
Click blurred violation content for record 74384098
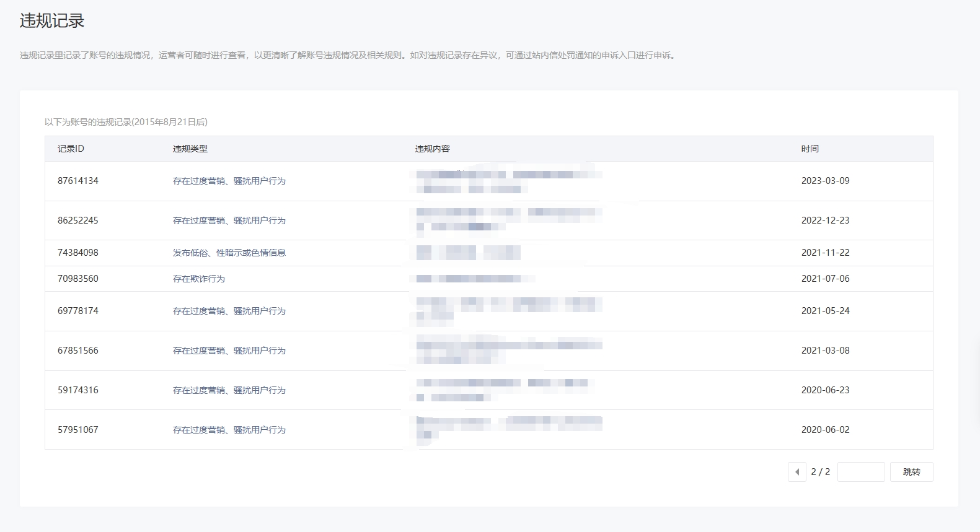(468, 253)
